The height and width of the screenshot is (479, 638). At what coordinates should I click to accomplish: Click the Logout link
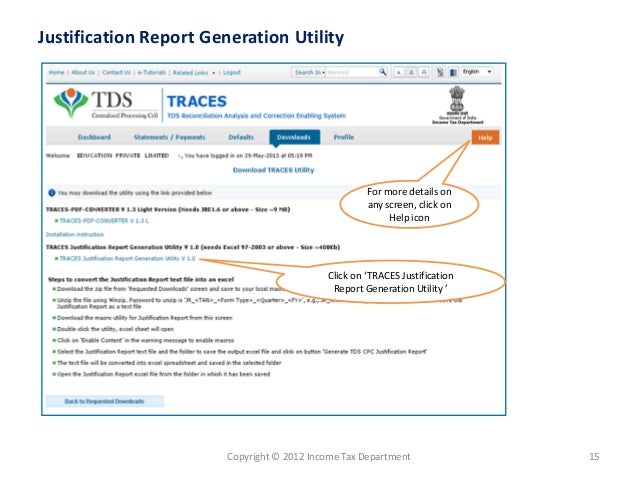(232, 72)
